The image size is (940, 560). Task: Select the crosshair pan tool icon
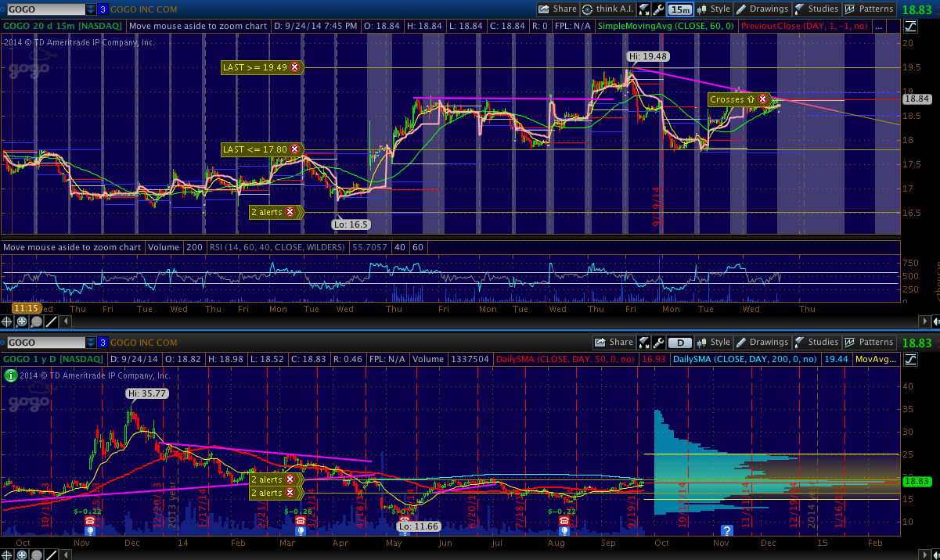7,321
